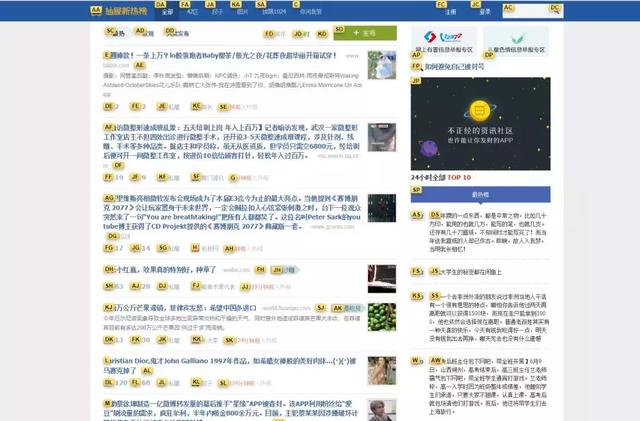Upvote the lo娘 Baby樱笋 post
This screenshot has width=640, height=421.
click(111, 107)
